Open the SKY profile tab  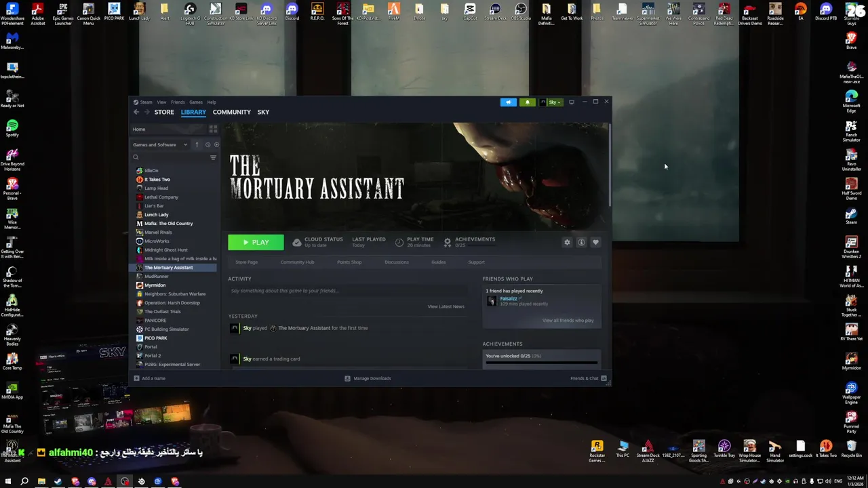263,112
